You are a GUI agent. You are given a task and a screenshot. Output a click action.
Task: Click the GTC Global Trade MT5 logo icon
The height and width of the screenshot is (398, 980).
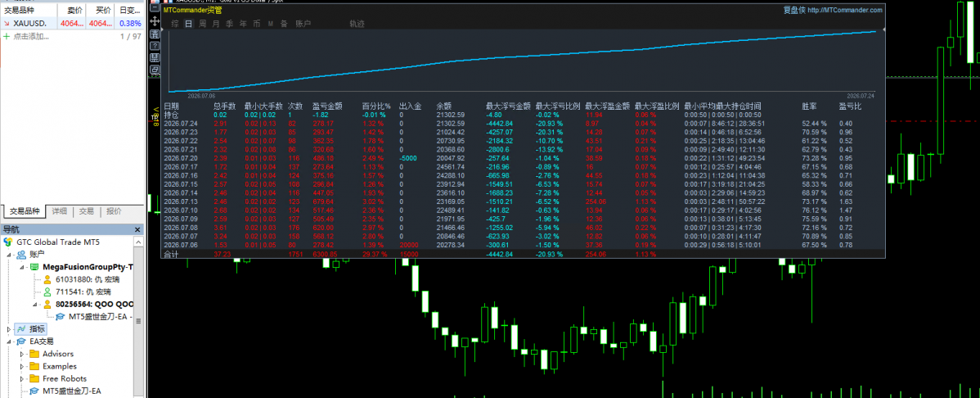pyautogui.click(x=8, y=242)
